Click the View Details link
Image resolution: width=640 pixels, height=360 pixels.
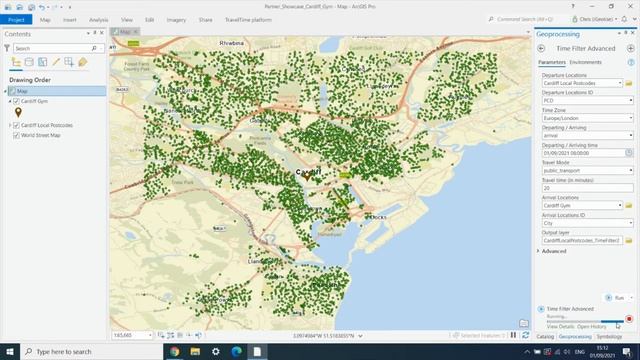click(560, 327)
